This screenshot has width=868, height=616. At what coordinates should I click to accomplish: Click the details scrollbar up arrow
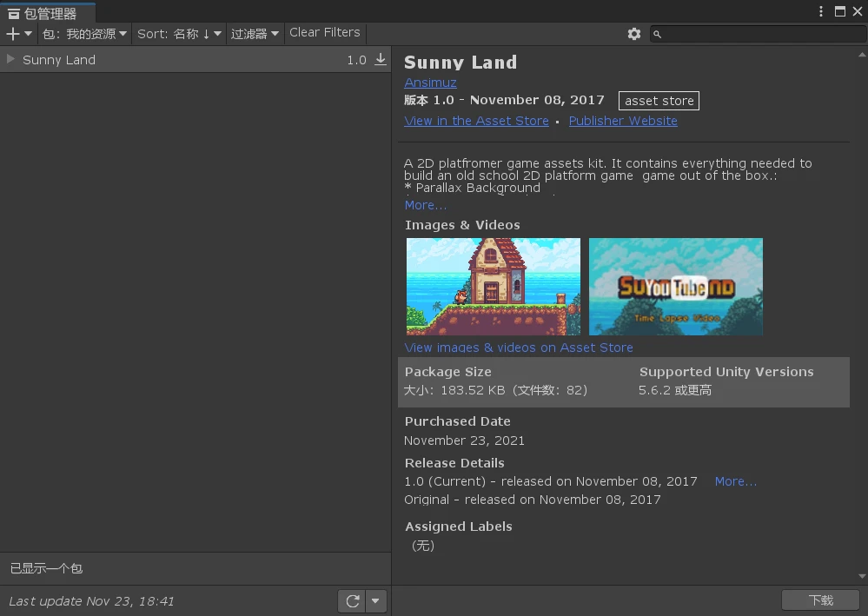point(862,54)
